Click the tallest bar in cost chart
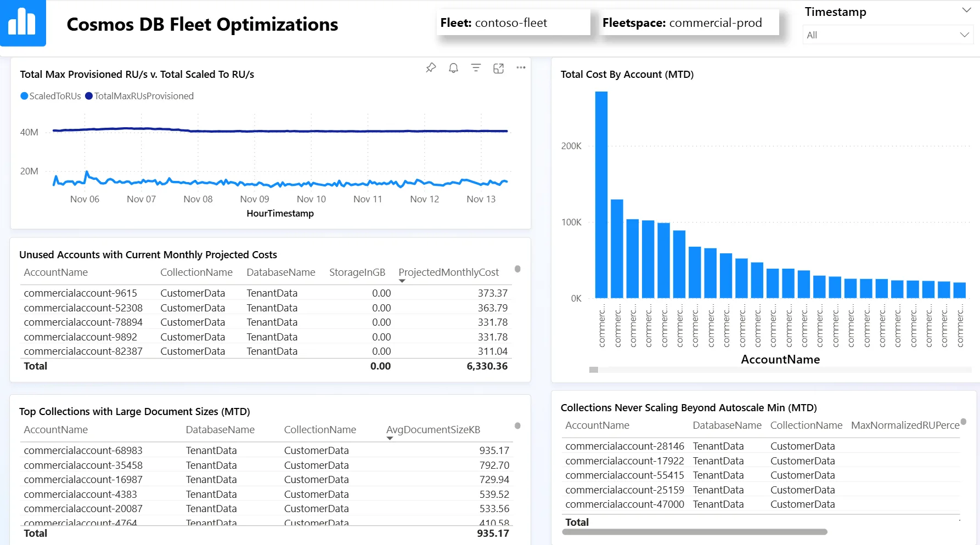This screenshot has width=980, height=545. click(x=601, y=195)
